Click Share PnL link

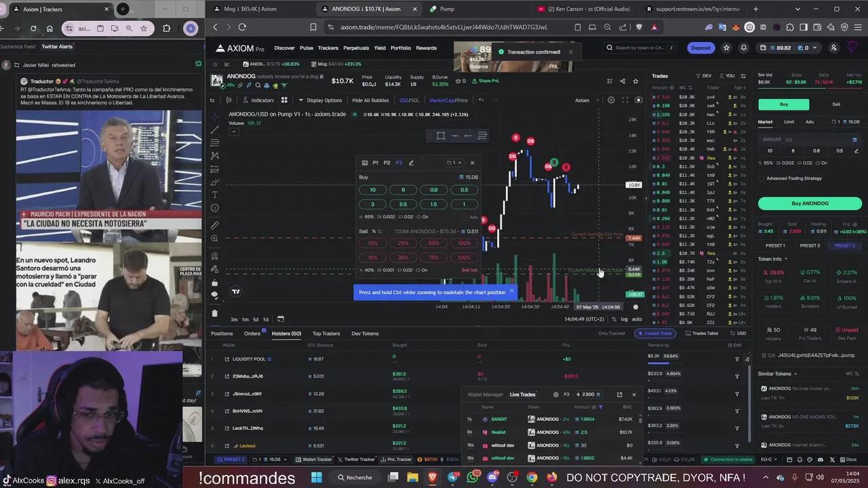(486, 81)
